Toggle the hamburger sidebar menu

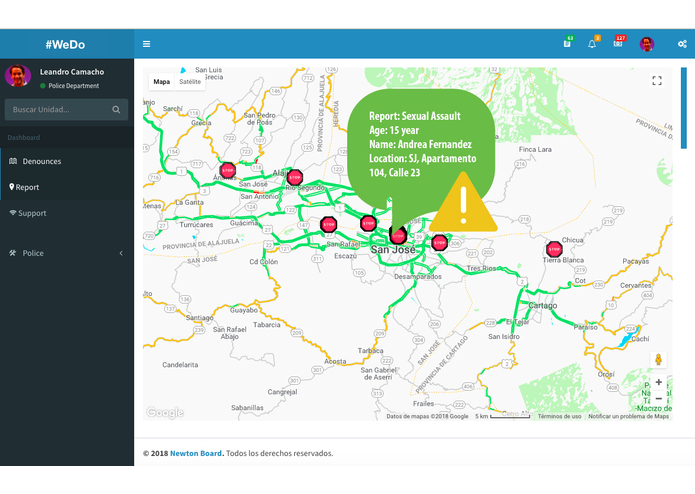146,44
